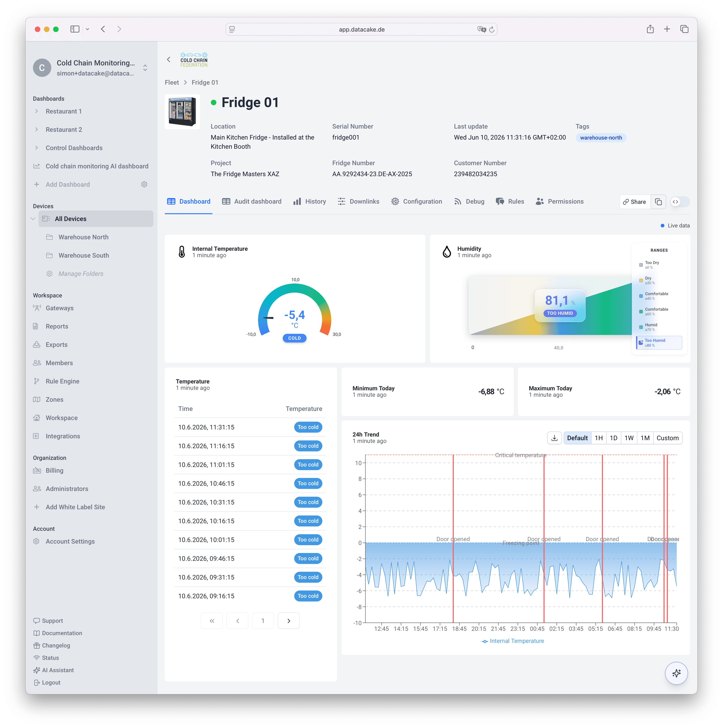Click the copy dashboard icon next to Share

tap(658, 202)
